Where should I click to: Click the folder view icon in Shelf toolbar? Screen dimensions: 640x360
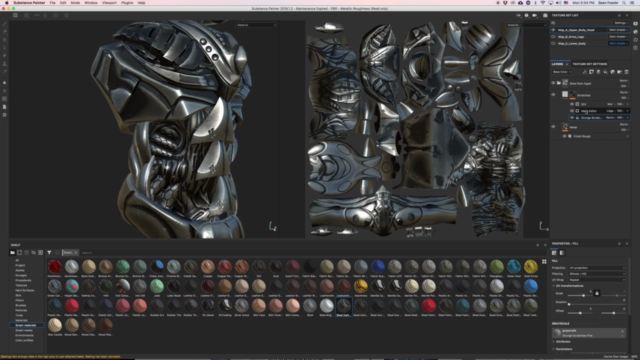pos(12,253)
